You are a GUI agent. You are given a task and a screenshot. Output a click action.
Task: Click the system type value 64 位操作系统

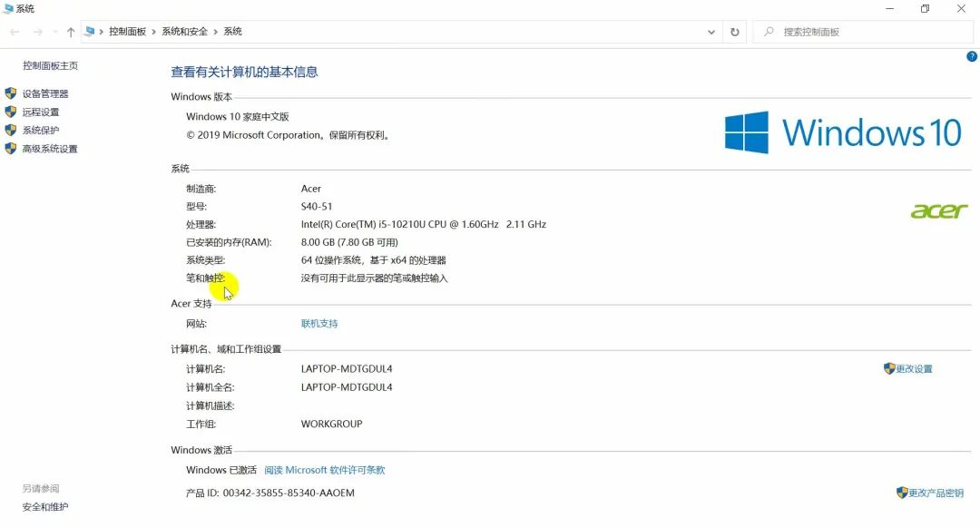tap(374, 260)
